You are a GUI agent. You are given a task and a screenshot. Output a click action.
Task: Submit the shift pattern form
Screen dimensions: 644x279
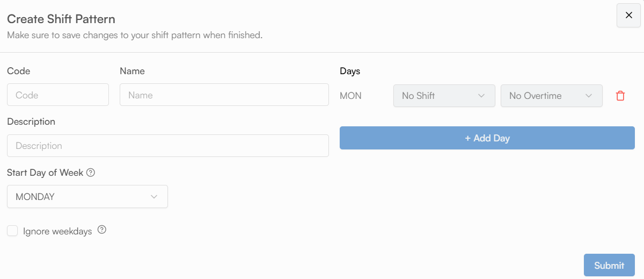[609, 265]
